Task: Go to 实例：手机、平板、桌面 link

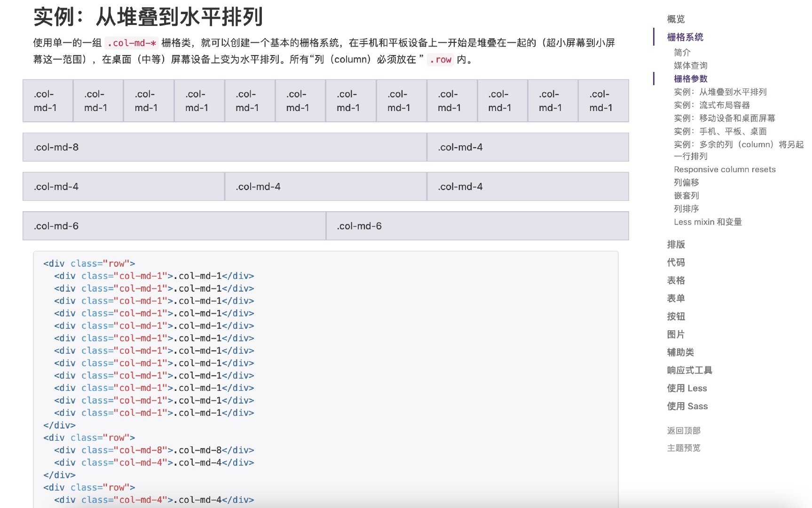Action: (x=720, y=131)
